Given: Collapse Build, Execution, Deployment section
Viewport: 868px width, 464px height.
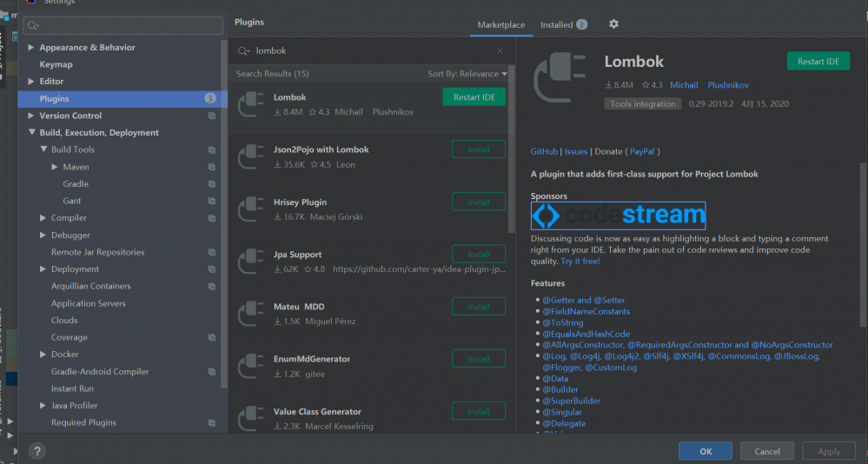Looking at the screenshot, I should pos(31,132).
